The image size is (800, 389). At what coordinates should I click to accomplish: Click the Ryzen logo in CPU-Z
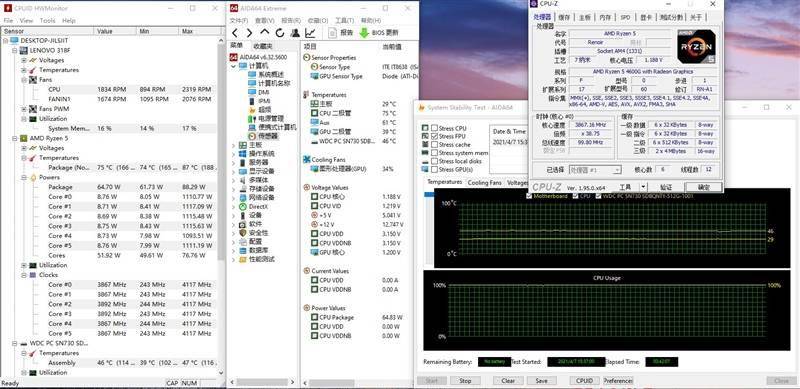pyautogui.click(x=696, y=46)
